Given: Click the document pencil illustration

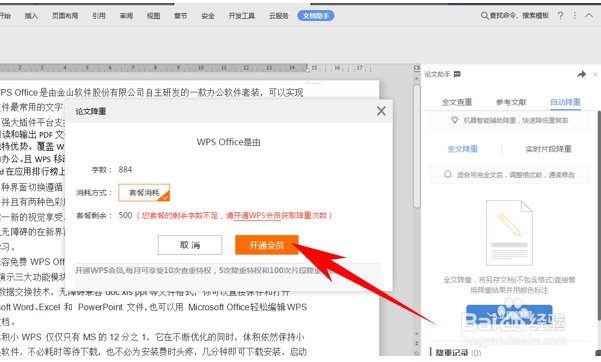Looking at the screenshot, I should tap(509, 232).
